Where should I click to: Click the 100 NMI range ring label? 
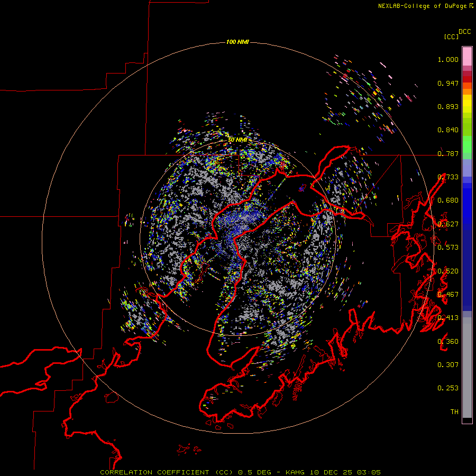[x=237, y=42]
